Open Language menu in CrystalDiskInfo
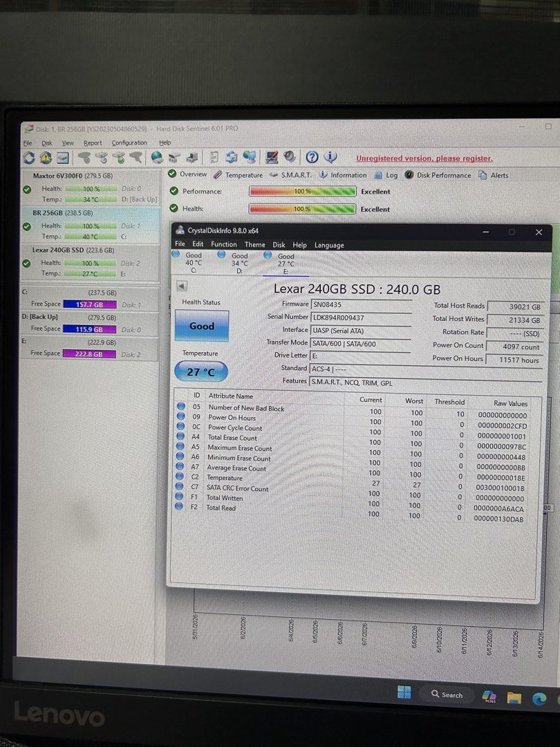Viewport: 560px width, 747px height. (x=329, y=245)
